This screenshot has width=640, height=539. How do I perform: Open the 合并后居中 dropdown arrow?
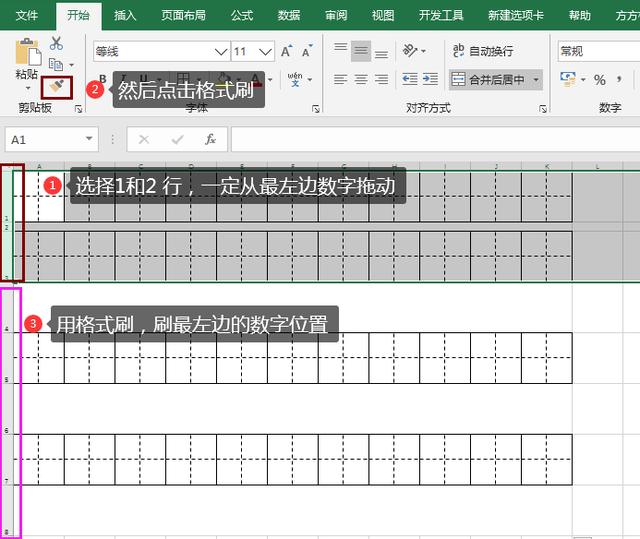536,80
